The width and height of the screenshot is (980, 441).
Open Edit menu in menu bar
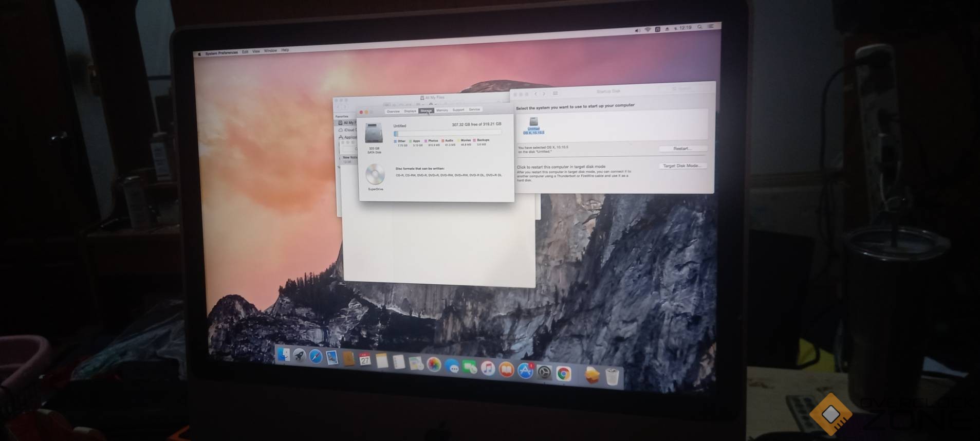pyautogui.click(x=245, y=52)
